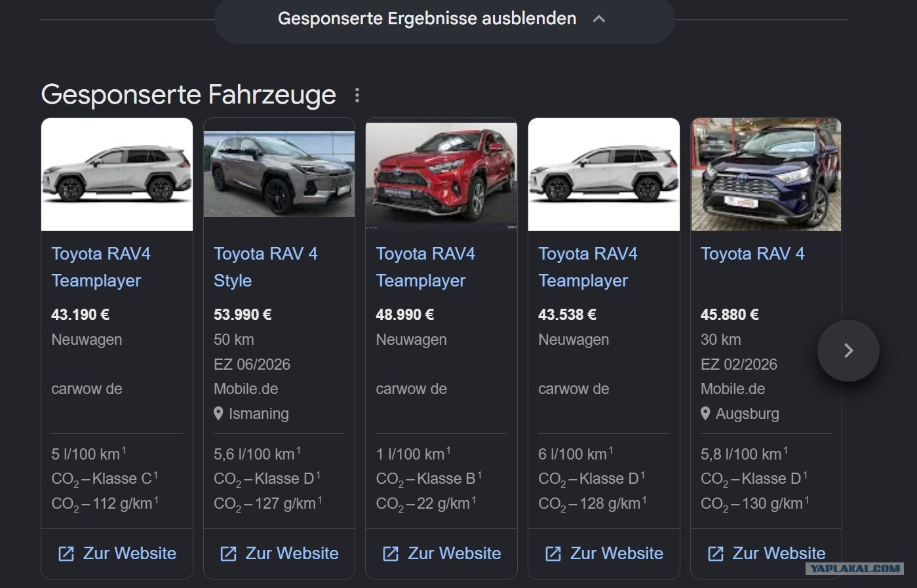
Task: Click the external link icon on the RAV 4 Style card
Action: tap(229, 554)
